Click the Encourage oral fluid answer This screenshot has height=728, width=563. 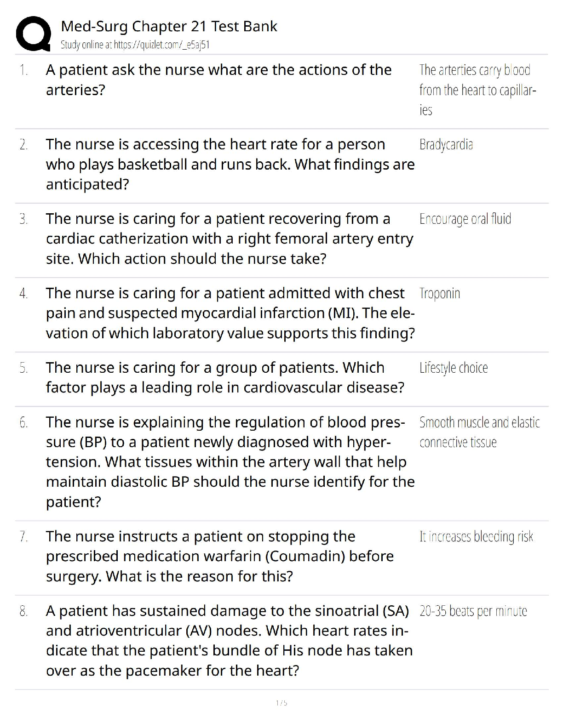[465, 219]
